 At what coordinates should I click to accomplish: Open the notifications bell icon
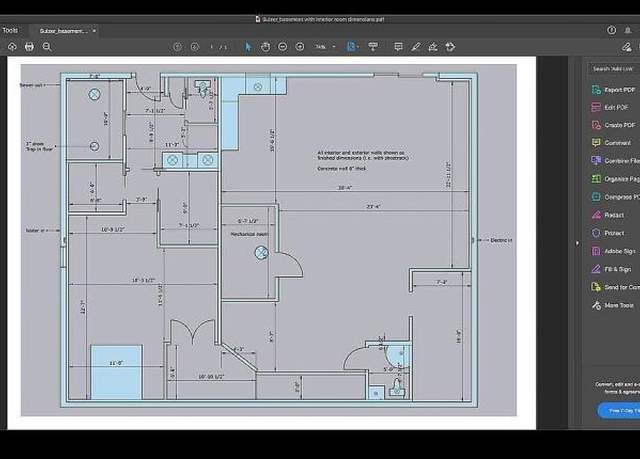pos(628,30)
